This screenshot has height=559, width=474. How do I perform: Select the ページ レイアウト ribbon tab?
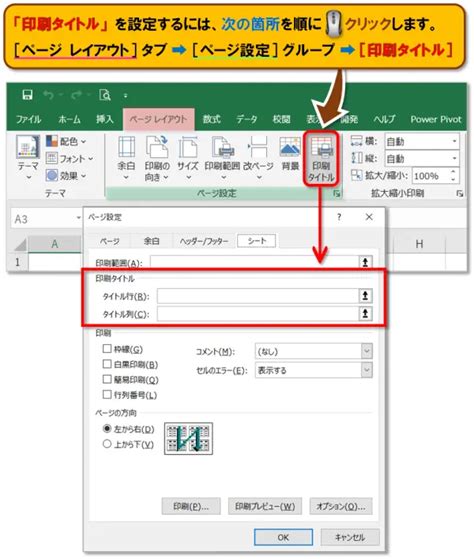pyautogui.click(x=158, y=119)
